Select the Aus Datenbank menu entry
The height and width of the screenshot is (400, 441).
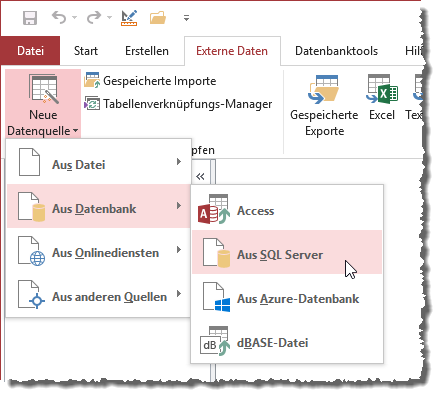point(99,206)
